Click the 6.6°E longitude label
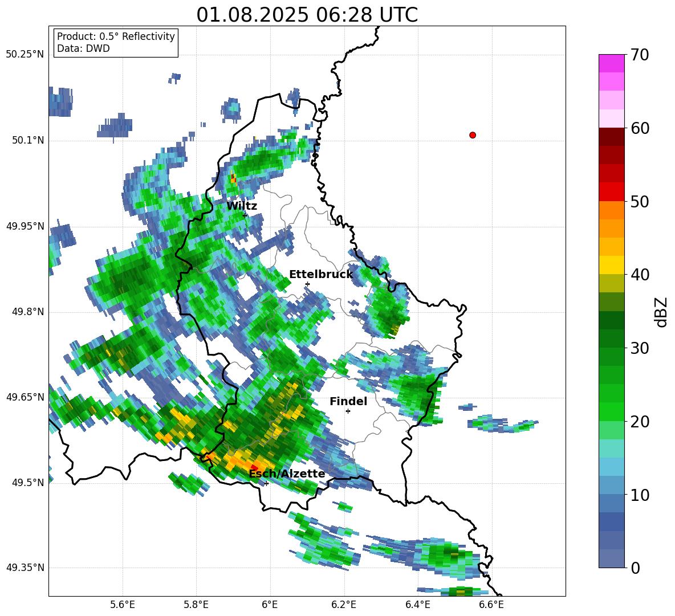 (x=491, y=605)
